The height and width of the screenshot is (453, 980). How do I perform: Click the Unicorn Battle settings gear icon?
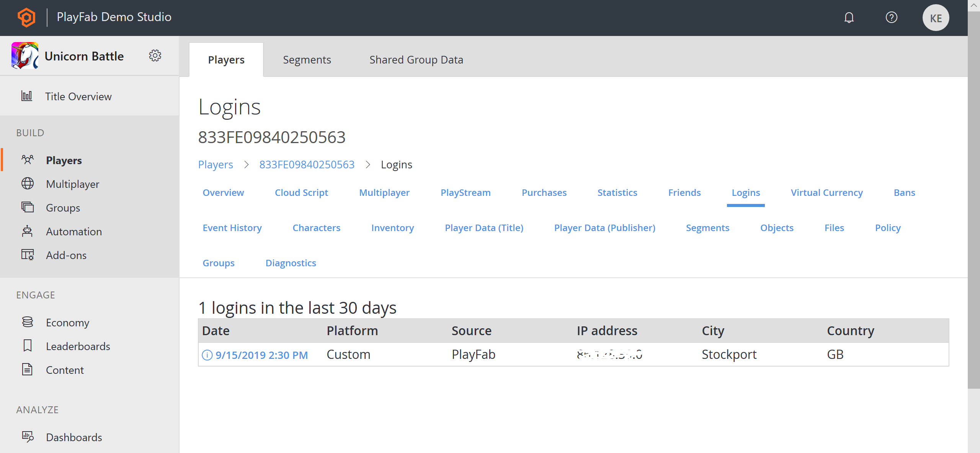155,55
